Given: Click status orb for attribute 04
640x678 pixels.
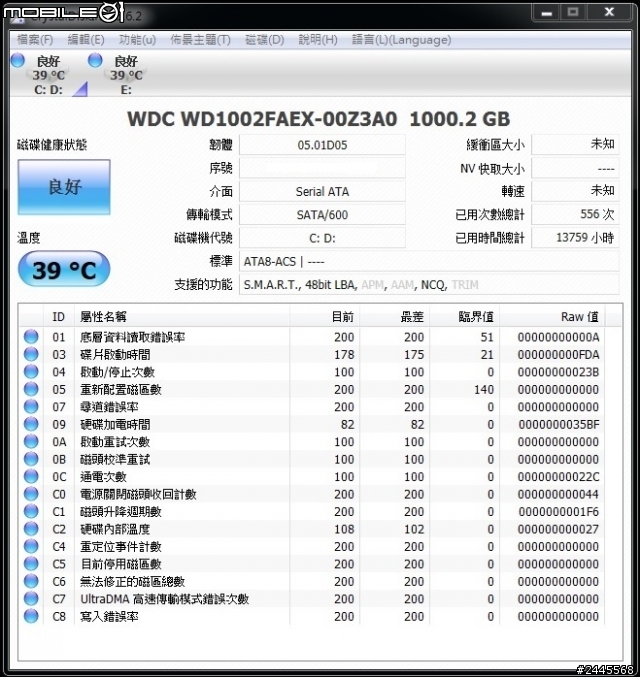Looking at the screenshot, I should coord(31,372).
